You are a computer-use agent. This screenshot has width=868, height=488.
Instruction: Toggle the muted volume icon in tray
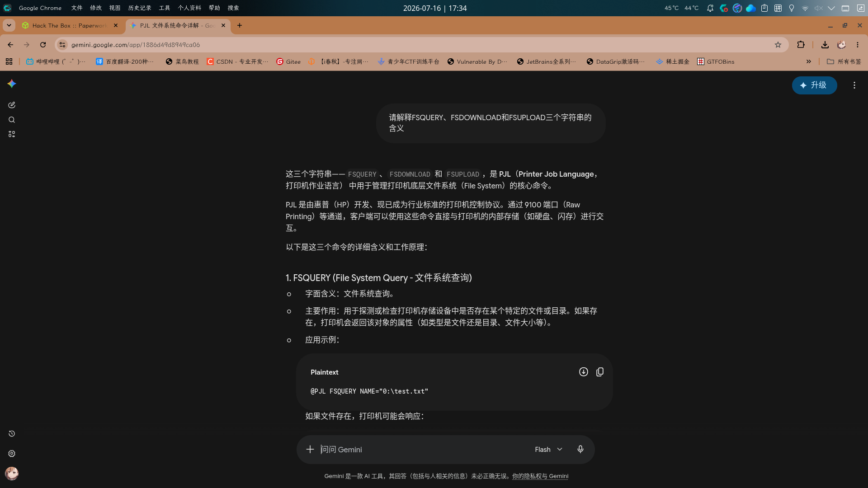(x=819, y=8)
